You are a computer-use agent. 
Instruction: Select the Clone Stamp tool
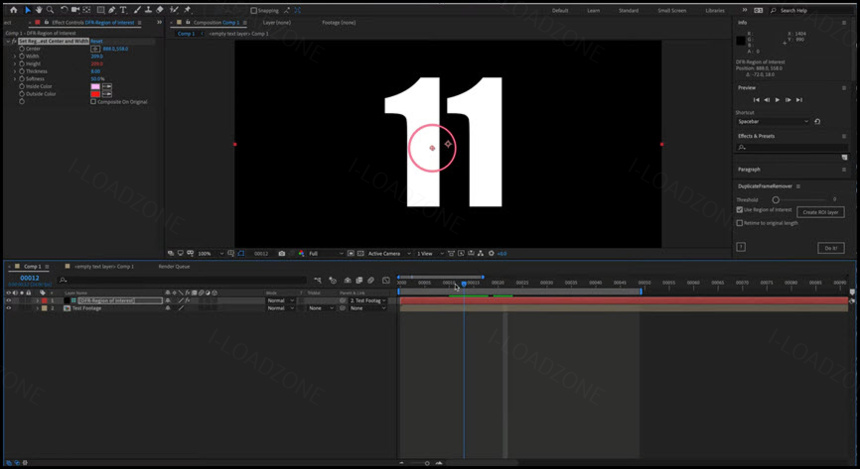pos(148,10)
